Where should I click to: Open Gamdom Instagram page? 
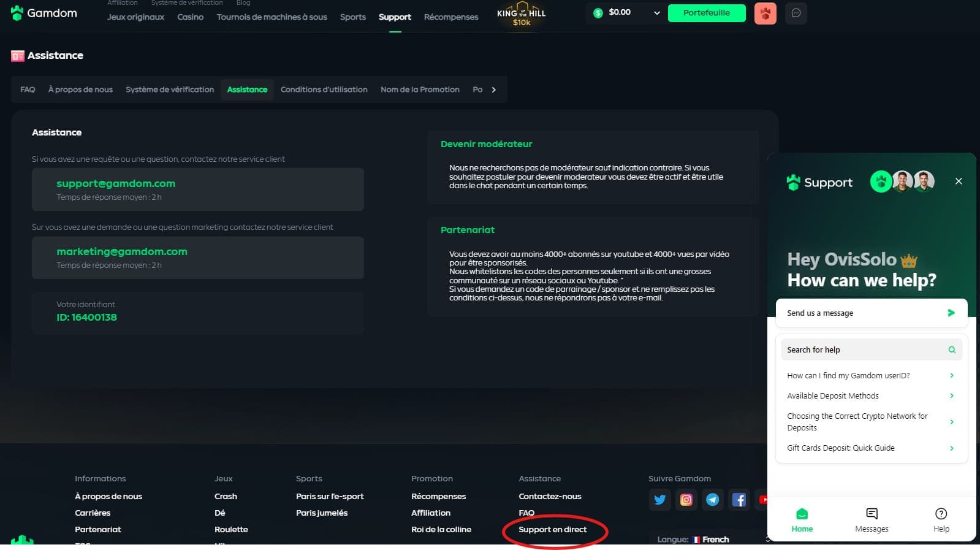[x=686, y=500]
